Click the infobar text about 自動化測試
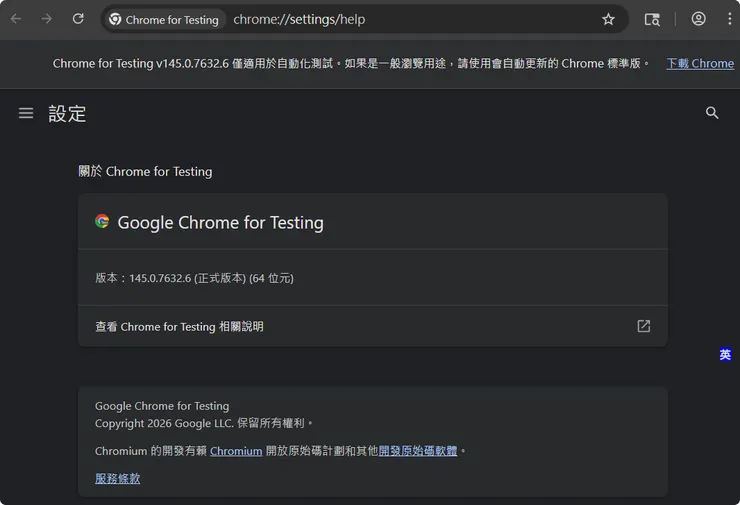 (351, 63)
